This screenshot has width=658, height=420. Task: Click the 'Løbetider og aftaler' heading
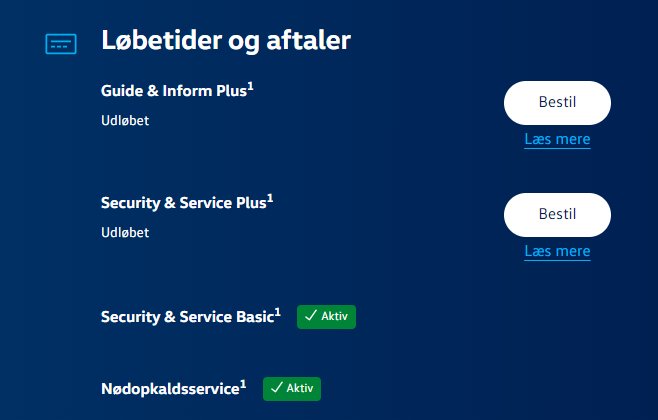[x=225, y=42]
